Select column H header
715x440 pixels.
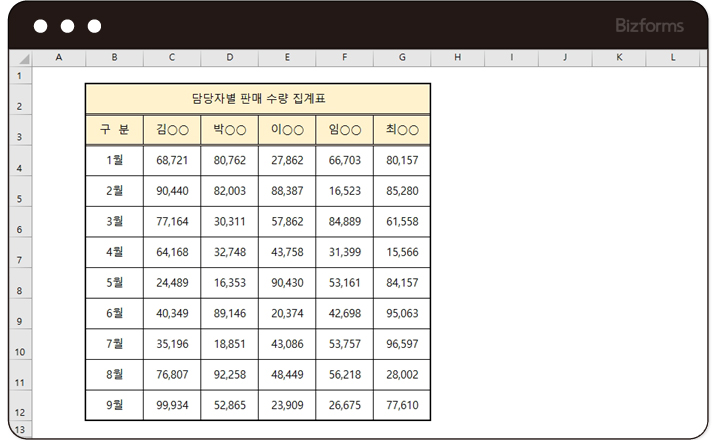point(457,58)
